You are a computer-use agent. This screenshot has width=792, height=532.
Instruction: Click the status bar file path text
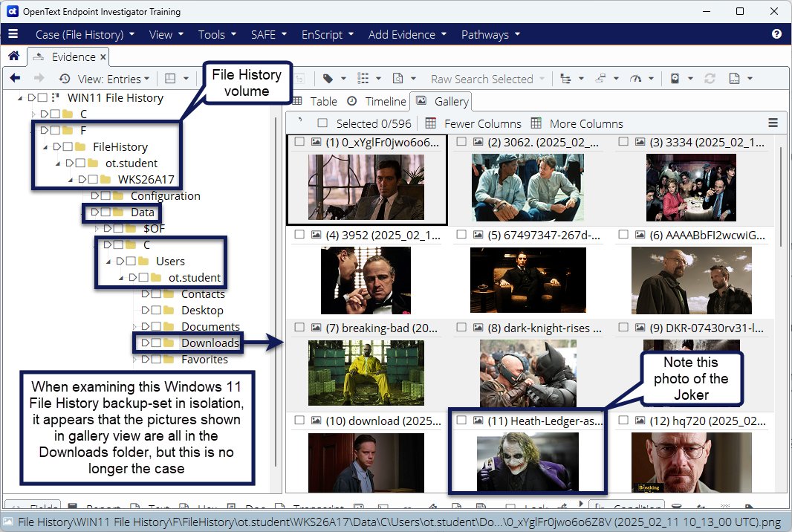point(400,522)
